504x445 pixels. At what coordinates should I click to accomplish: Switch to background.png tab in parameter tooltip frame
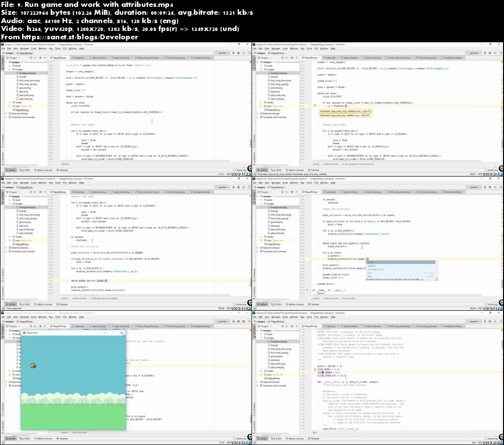point(453,58)
